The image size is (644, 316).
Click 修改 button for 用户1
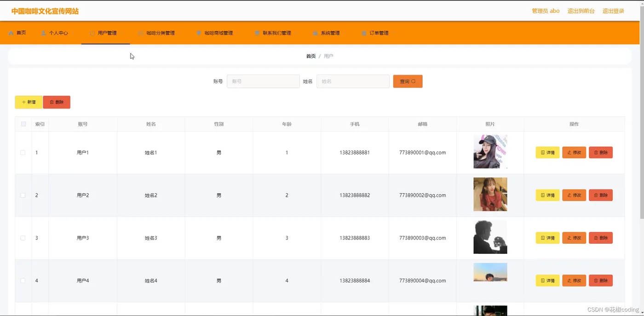pyautogui.click(x=574, y=153)
